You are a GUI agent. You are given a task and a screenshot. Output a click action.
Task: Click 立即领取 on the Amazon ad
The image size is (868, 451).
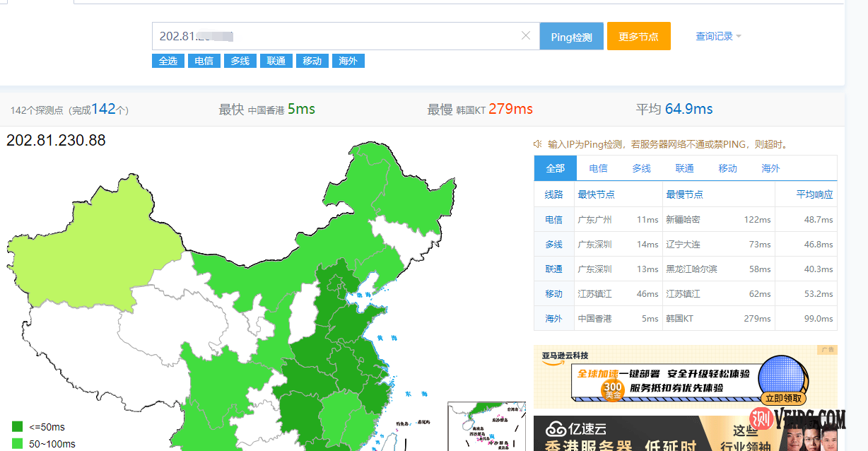click(x=784, y=398)
